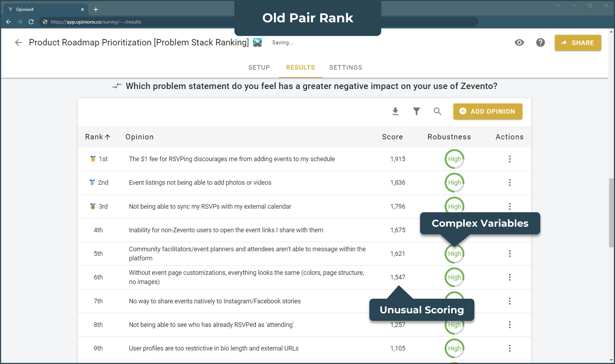Click the search icon to find opinions

437,111
